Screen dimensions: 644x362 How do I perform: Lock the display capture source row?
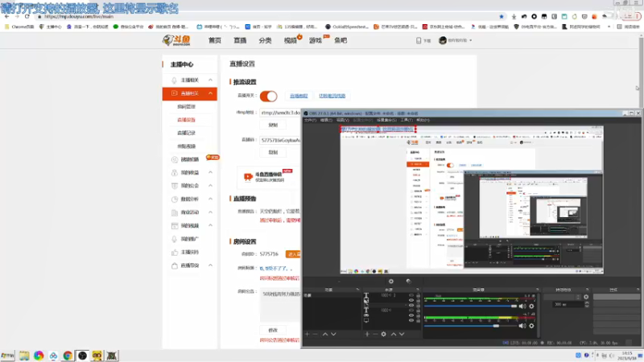(418, 320)
